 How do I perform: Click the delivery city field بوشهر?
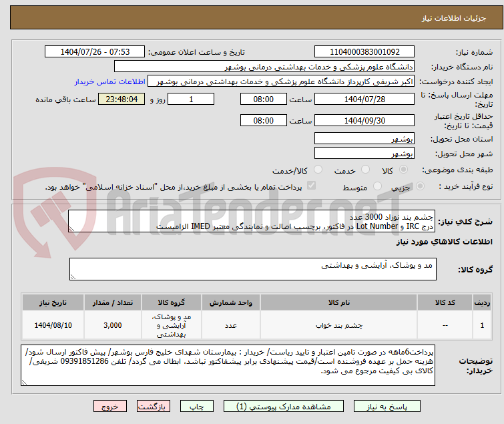364,154
